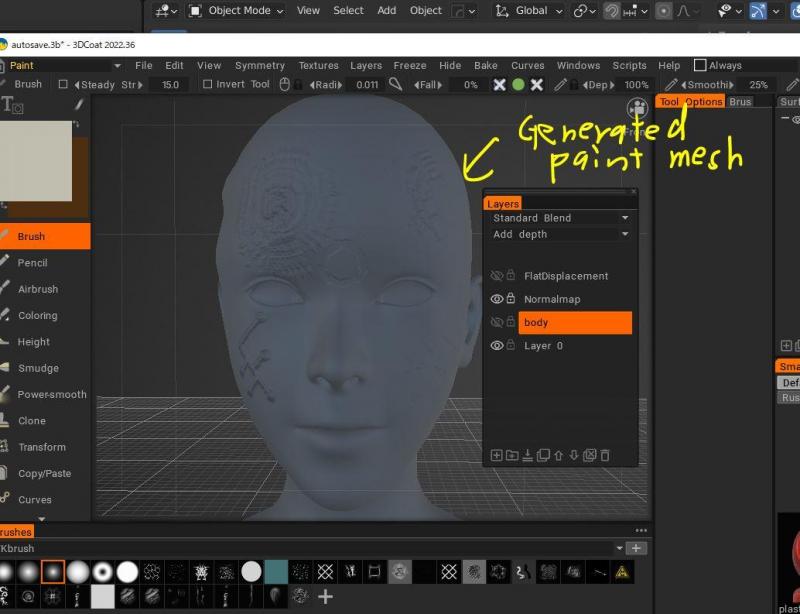Select the teal square brush alpha
The width and height of the screenshot is (800, 614).
tap(276, 571)
